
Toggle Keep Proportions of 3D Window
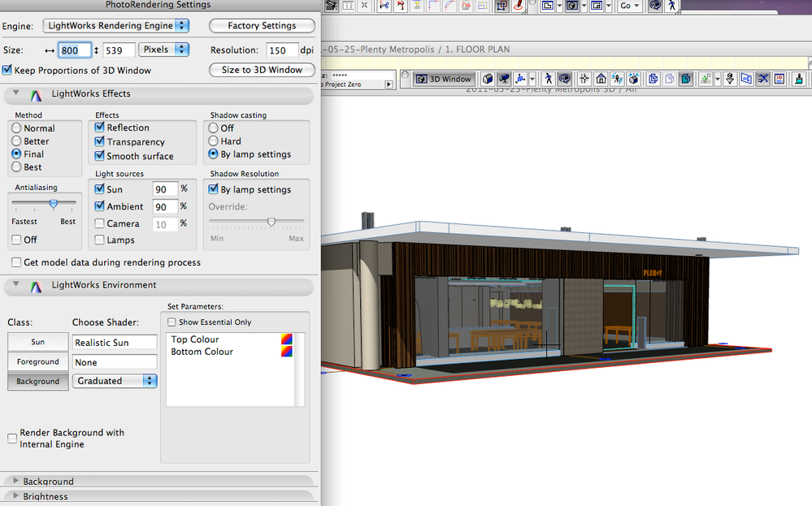8,71
